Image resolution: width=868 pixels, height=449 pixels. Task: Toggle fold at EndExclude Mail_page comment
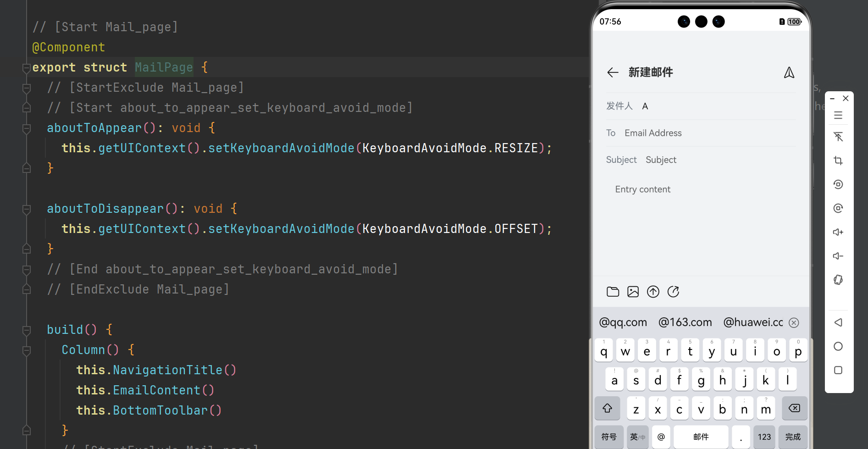click(27, 290)
